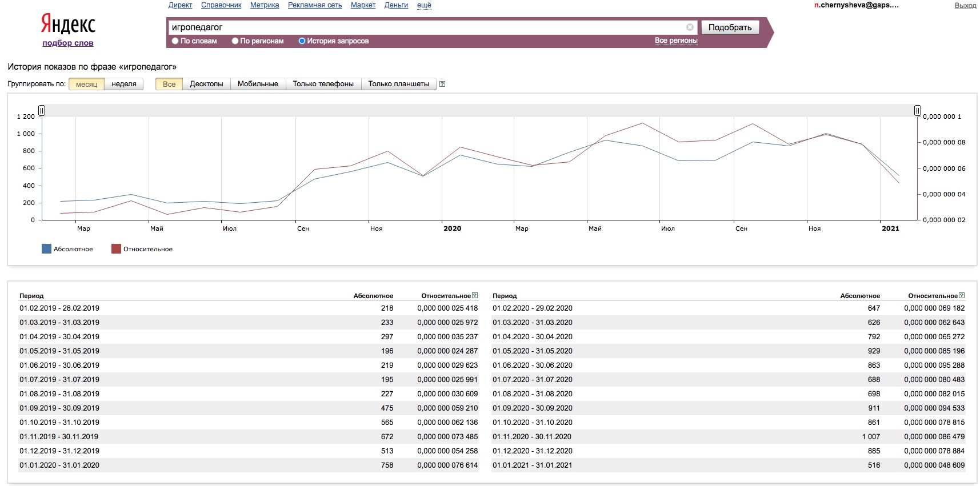Clear the search field with the X icon
980x486 pixels.
[690, 27]
